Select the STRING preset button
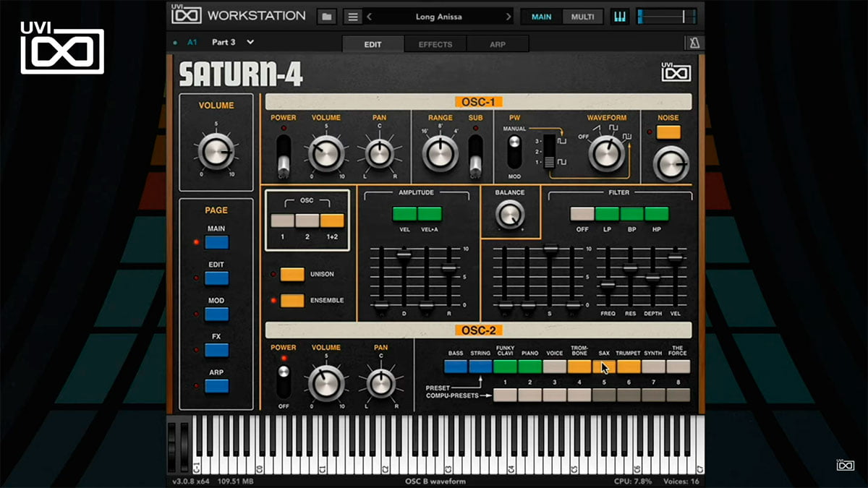This screenshot has width=868, height=488. point(480,367)
